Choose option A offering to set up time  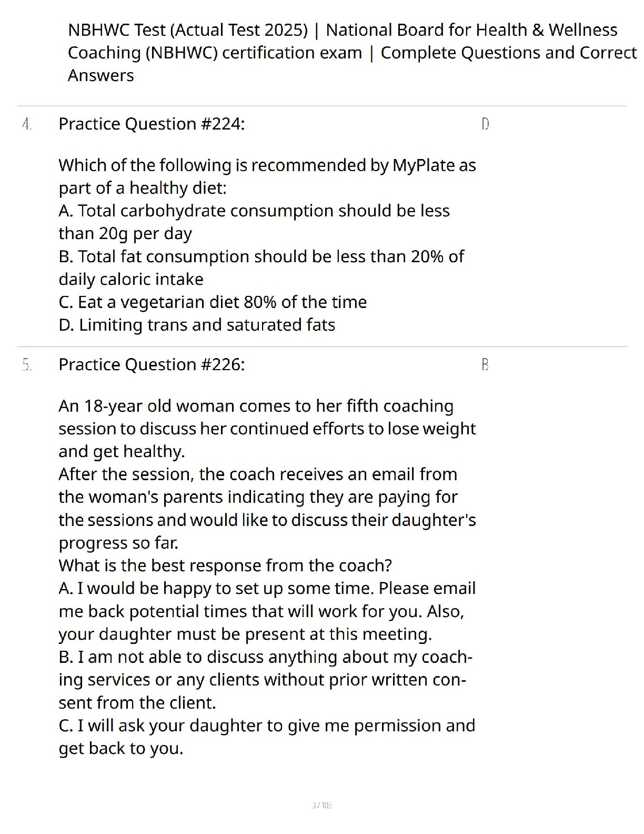point(267,611)
